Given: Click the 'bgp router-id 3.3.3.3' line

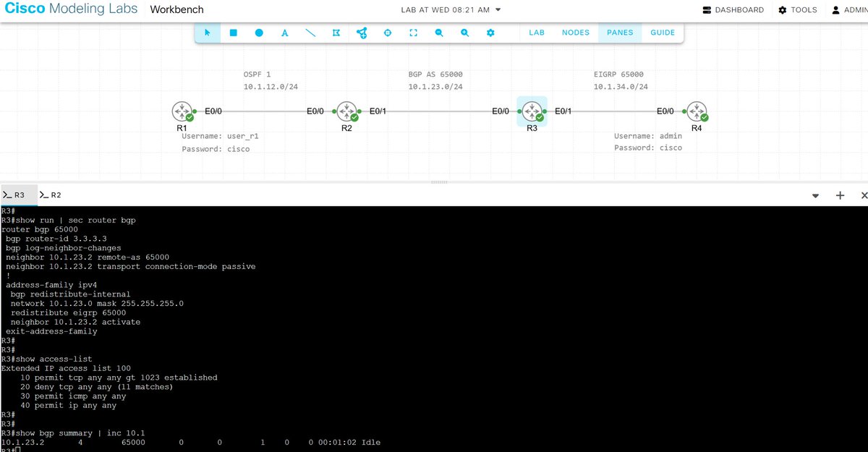Looking at the screenshot, I should coord(56,239).
